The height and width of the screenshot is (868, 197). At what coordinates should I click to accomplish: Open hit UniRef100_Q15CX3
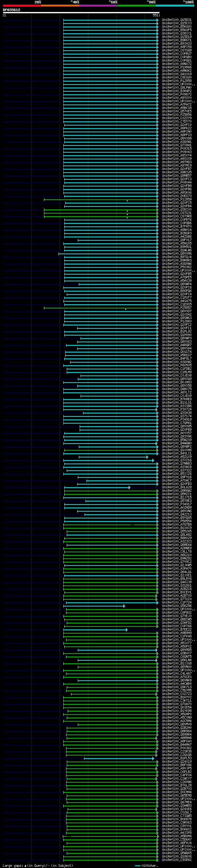pos(176,23)
